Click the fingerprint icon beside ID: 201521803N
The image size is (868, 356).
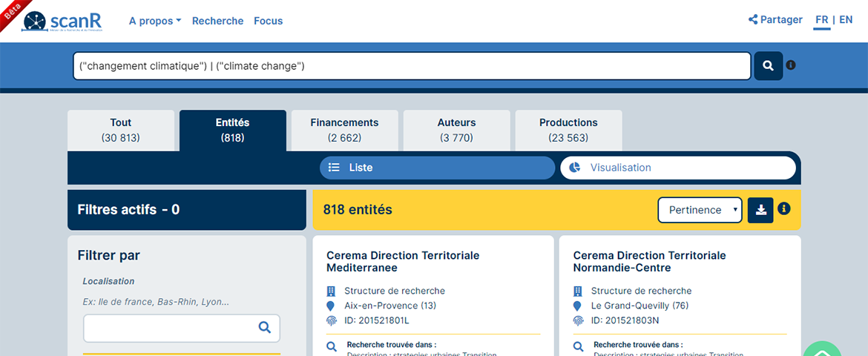(x=578, y=320)
